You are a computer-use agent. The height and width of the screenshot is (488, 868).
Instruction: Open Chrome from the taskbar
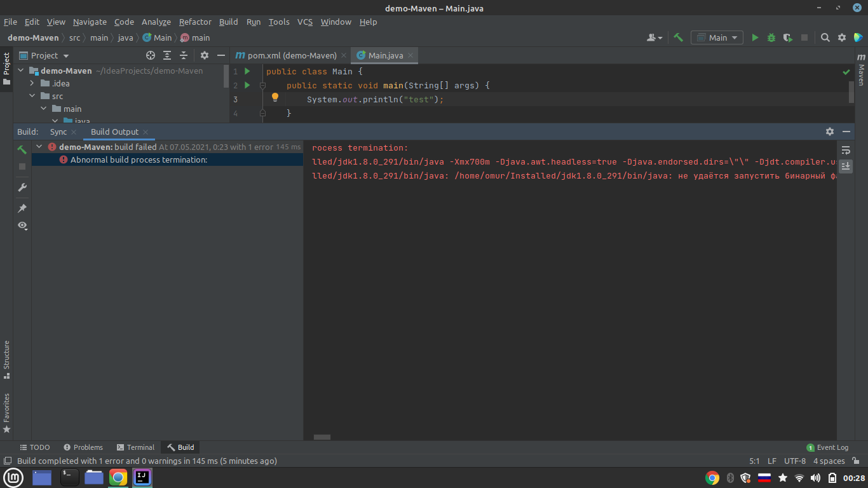pyautogui.click(x=118, y=477)
